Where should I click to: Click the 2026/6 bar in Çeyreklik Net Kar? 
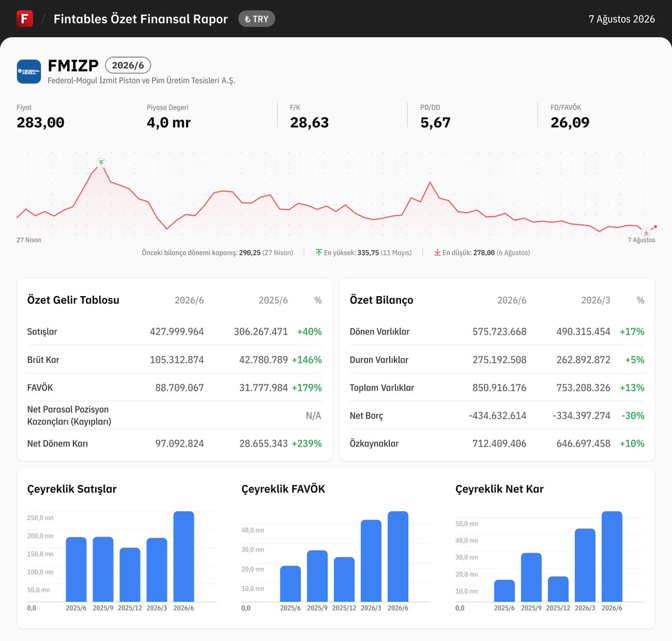coord(612,556)
